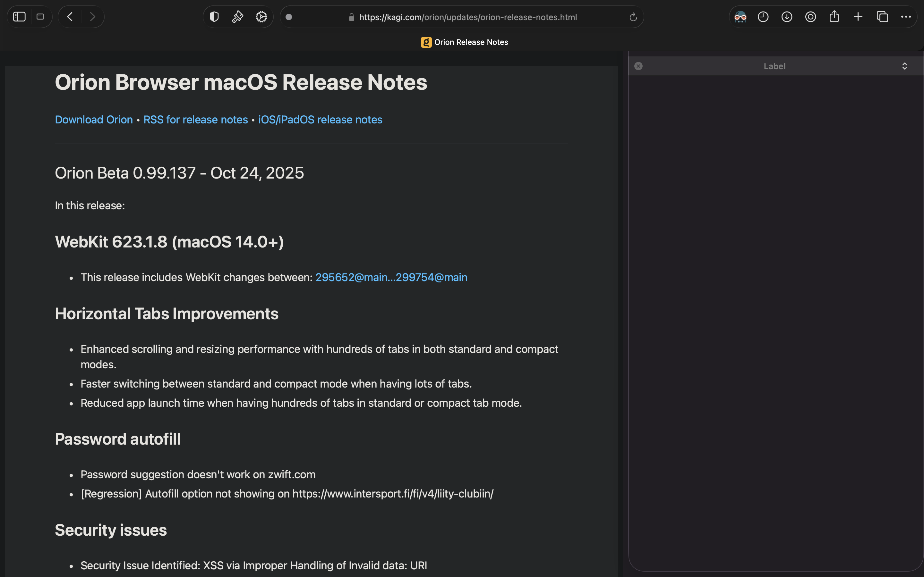
Task: Click the glasses avatar extension icon
Action: pos(740,17)
